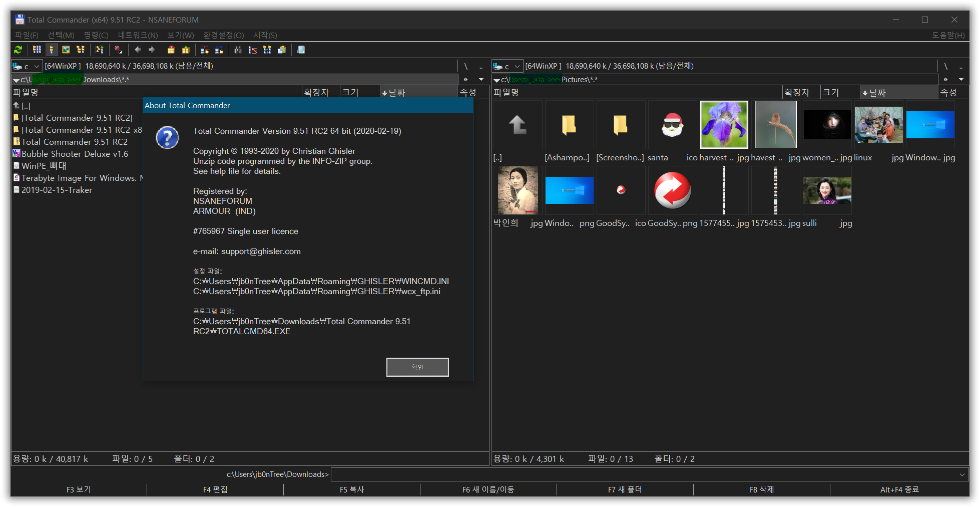Open 명령(C) menu
Image resolution: width=980 pixels, height=507 pixels.
[96, 35]
